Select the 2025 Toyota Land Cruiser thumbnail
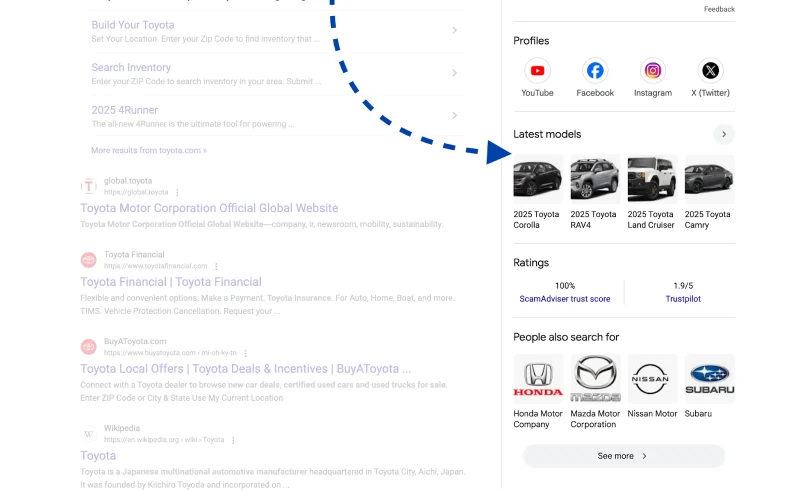Viewport: 800px width, 491px height. [653, 180]
